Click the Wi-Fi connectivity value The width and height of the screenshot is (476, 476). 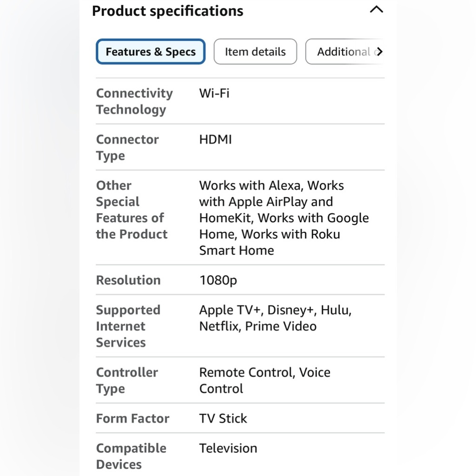(x=214, y=93)
